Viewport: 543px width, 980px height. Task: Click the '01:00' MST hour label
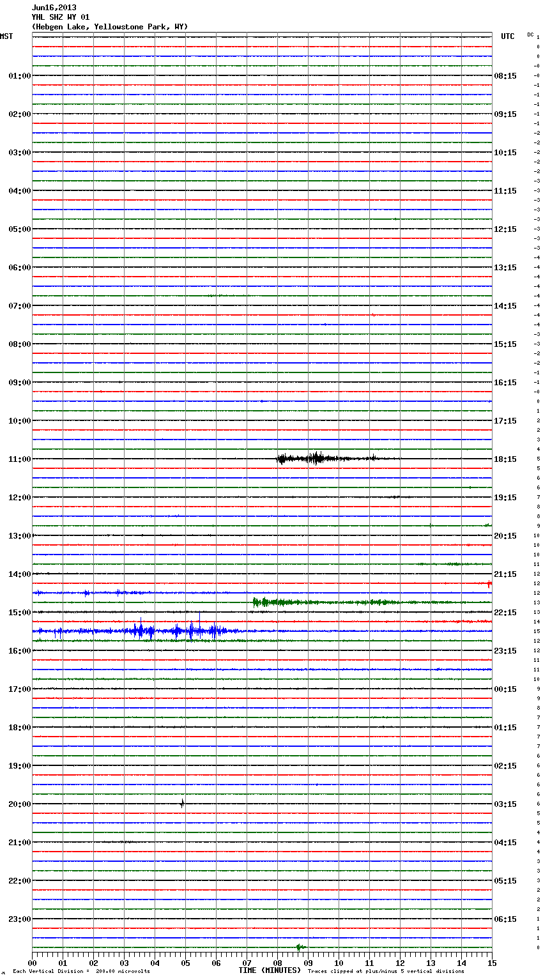click(19, 75)
